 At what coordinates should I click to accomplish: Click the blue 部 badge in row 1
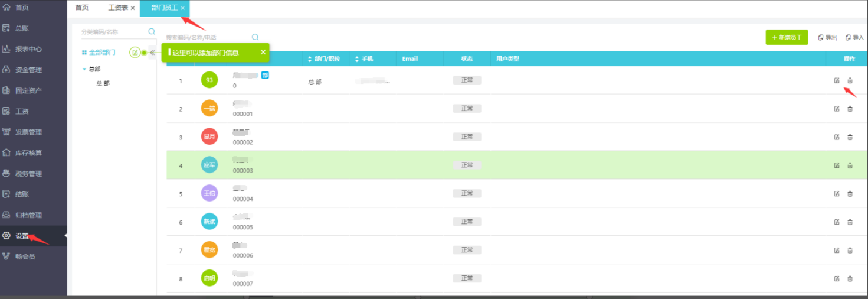[265, 75]
